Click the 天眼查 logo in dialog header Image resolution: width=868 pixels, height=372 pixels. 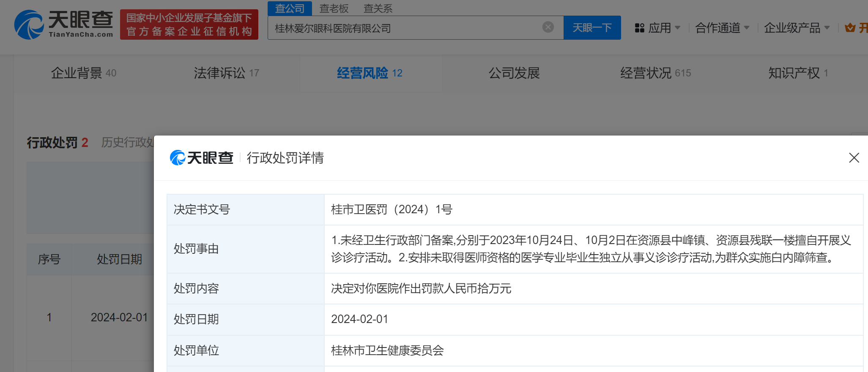coord(202,158)
